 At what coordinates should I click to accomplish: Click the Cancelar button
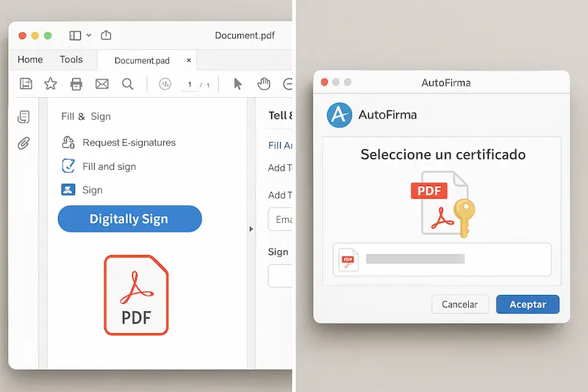(x=460, y=304)
